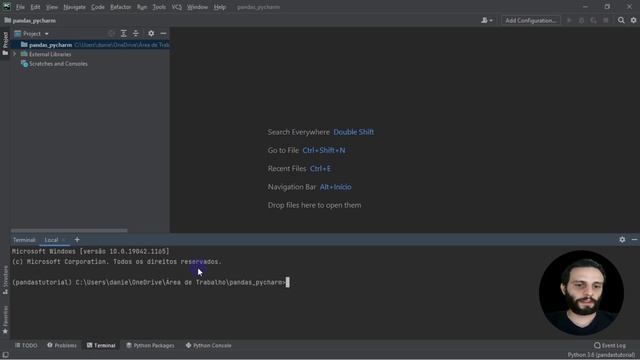Open the Python Packages tool window
This screenshot has height=360, width=640.
point(150,345)
